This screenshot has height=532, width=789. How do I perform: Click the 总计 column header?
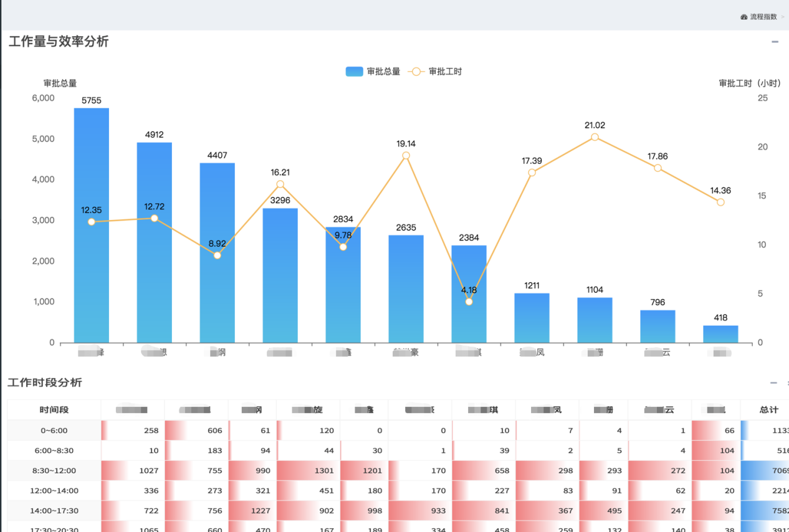pyautogui.click(x=768, y=410)
